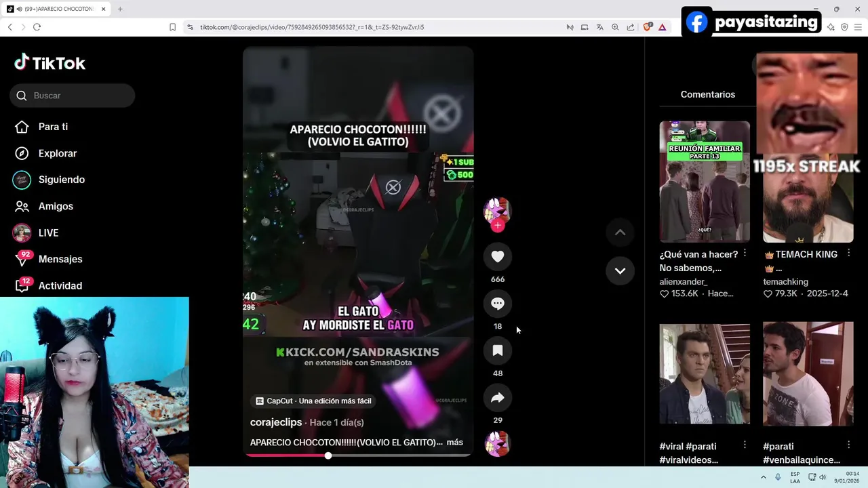Open more options for ¿Qué van a hacer? video
This screenshot has height=488, width=868.
(x=745, y=253)
